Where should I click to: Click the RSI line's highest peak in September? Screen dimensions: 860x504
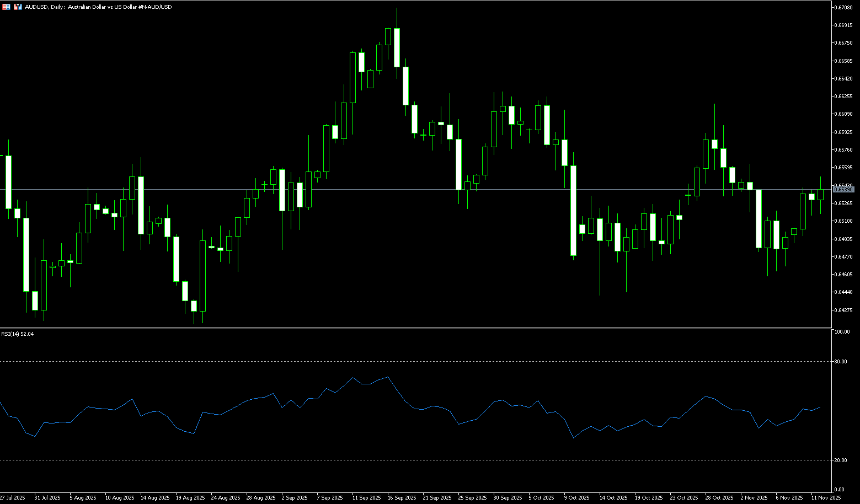point(388,377)
